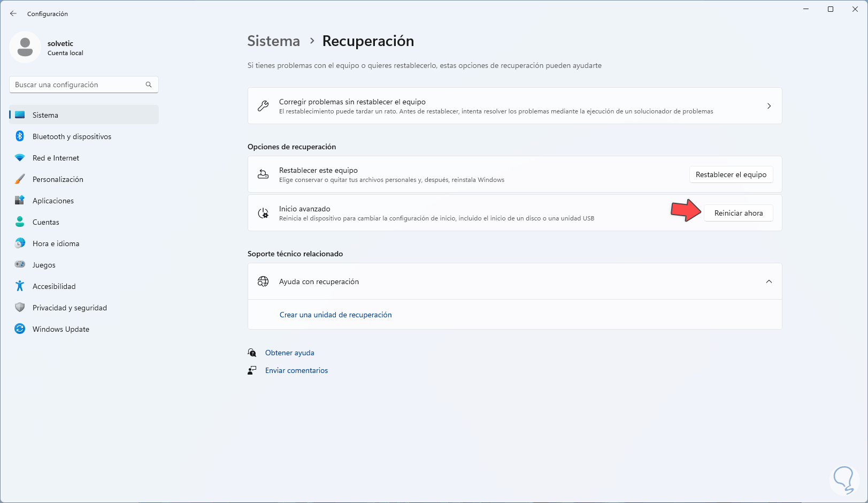Screen dimensions: 868x503
Task: Click the globe icon beside Ayuda con recuperación
Action: click(263, 281)
